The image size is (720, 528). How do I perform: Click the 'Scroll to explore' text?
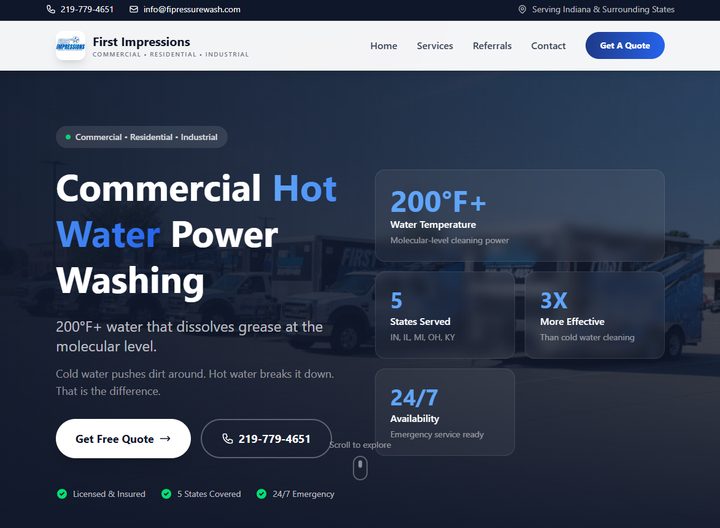click(360, 445)
